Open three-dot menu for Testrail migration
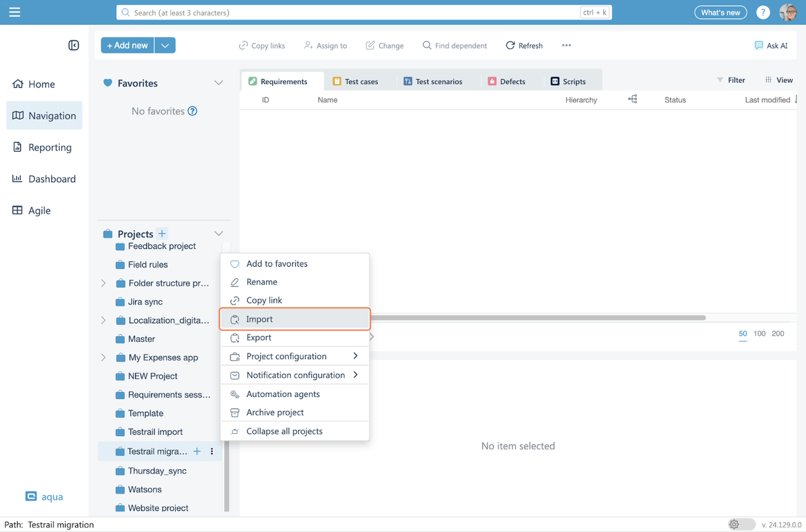 [212, 451]
